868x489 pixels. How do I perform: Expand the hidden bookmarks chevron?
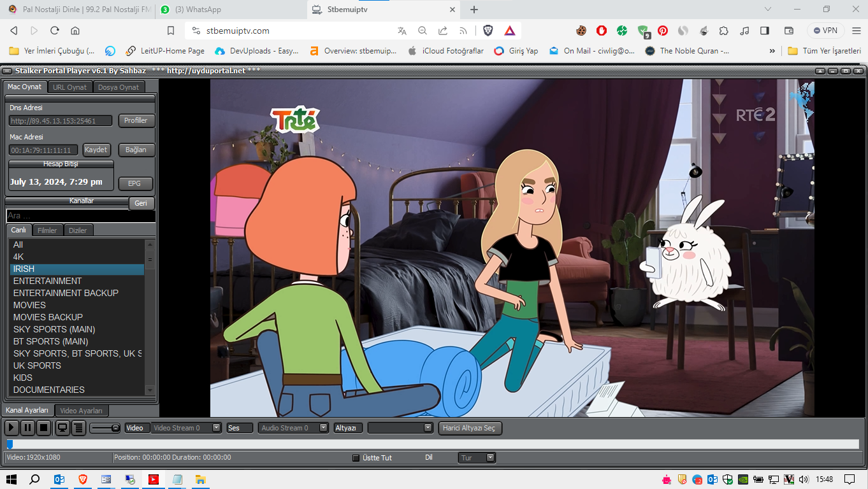pos(772,51)
